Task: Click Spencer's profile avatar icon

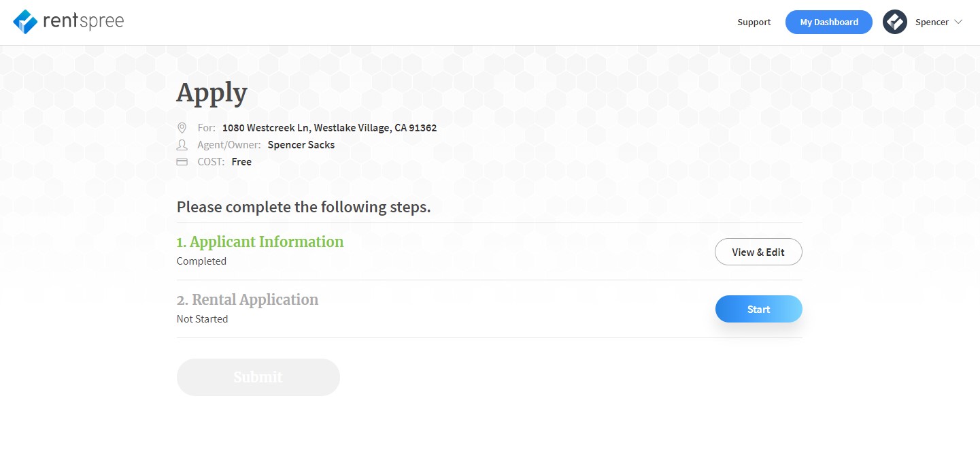Action: pyautogui.click(x=895, y=22)
